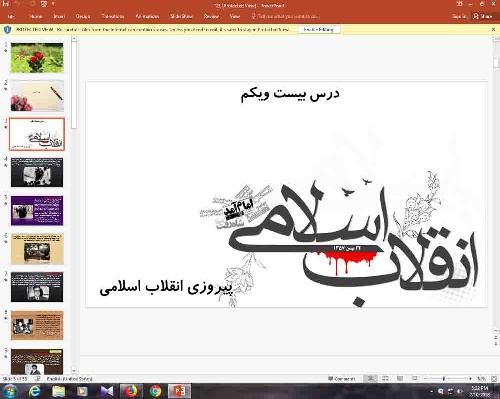This screenshot has height=399, width=500.
Task: Fit slide to current window
Action: pyautogui.click(x=494, y=379)
